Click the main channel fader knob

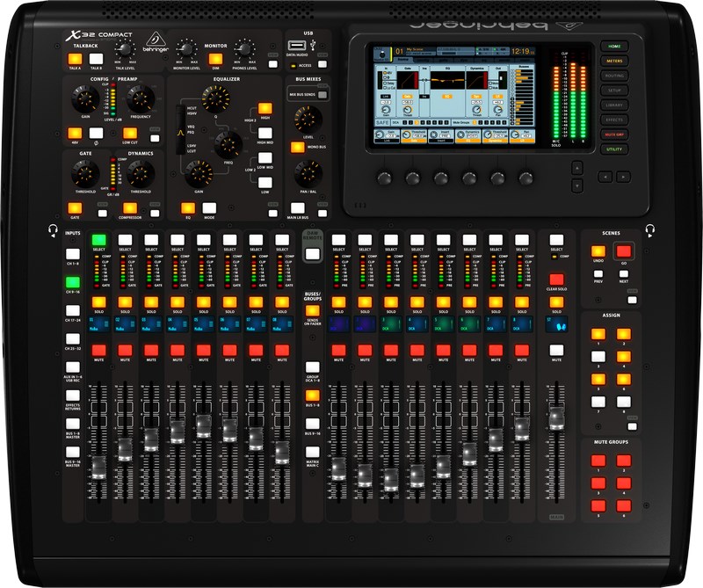coord(555,418)
